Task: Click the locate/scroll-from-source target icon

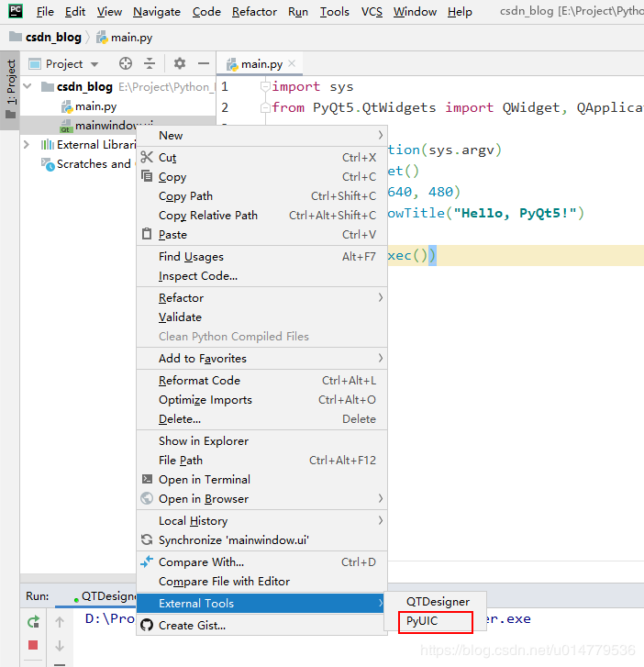Action: coord(126,64)
